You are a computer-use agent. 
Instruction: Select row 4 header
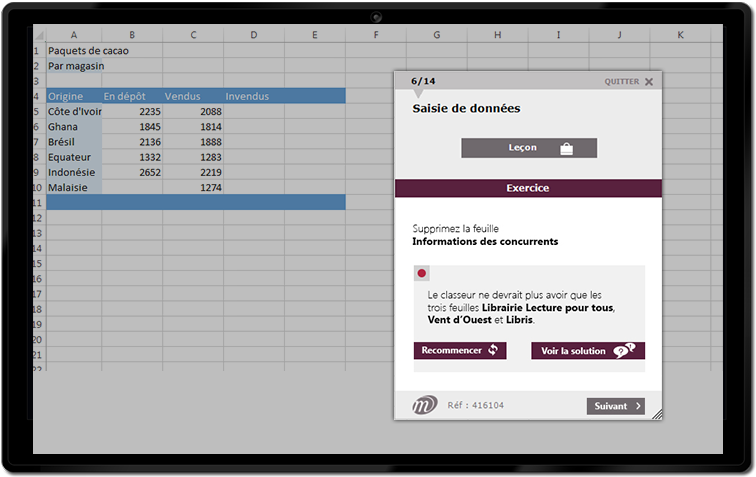click(38, 96)
